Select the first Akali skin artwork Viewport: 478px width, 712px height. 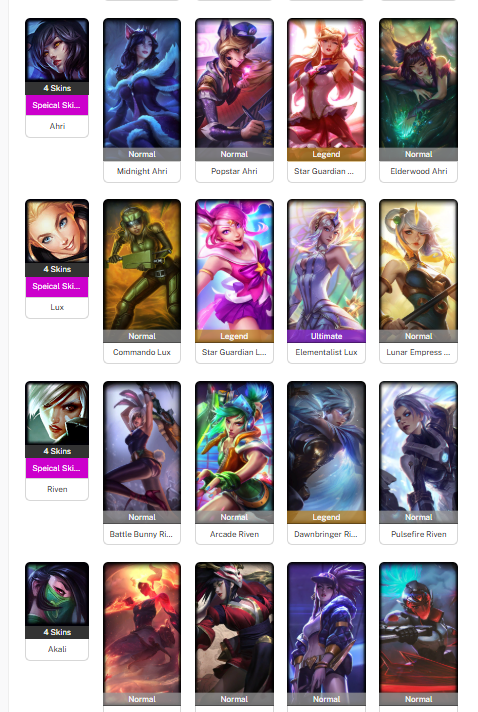[x=142, y=628]
